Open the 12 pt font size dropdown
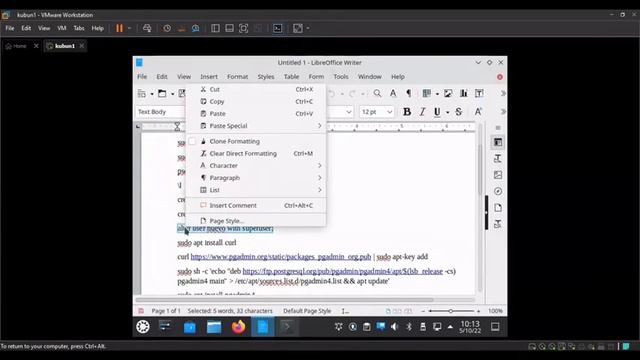Viewport: 640px width, 360px height. pos(389,112)
